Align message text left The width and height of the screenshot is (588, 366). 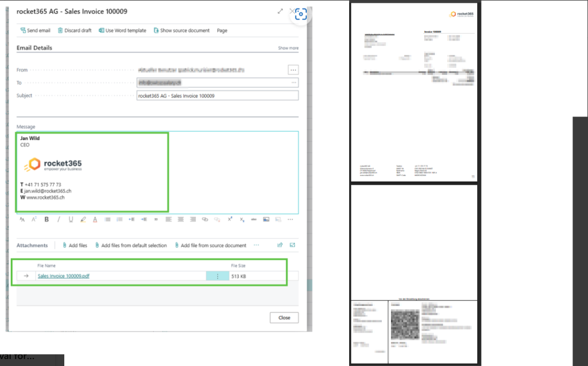(x=168, y=219)
